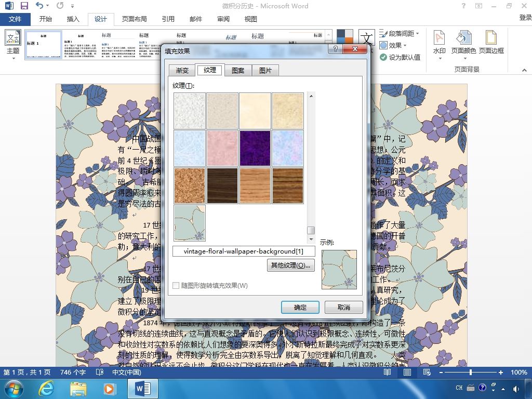This screenshot has width=532, height=399.
Task: Click the 中文(中国) language indicator
Action: point(127,372)
